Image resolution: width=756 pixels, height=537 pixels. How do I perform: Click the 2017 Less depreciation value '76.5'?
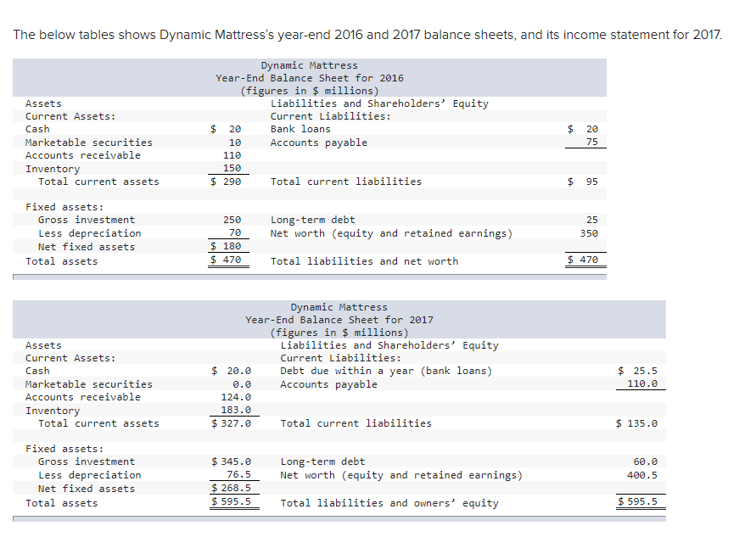point(239,475)
